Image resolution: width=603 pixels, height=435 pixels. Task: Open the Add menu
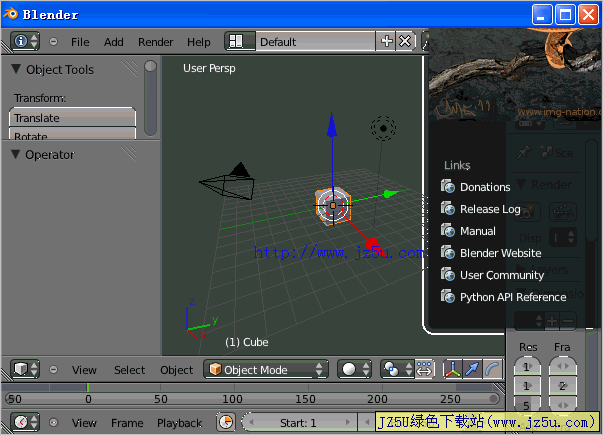point(113,42)
